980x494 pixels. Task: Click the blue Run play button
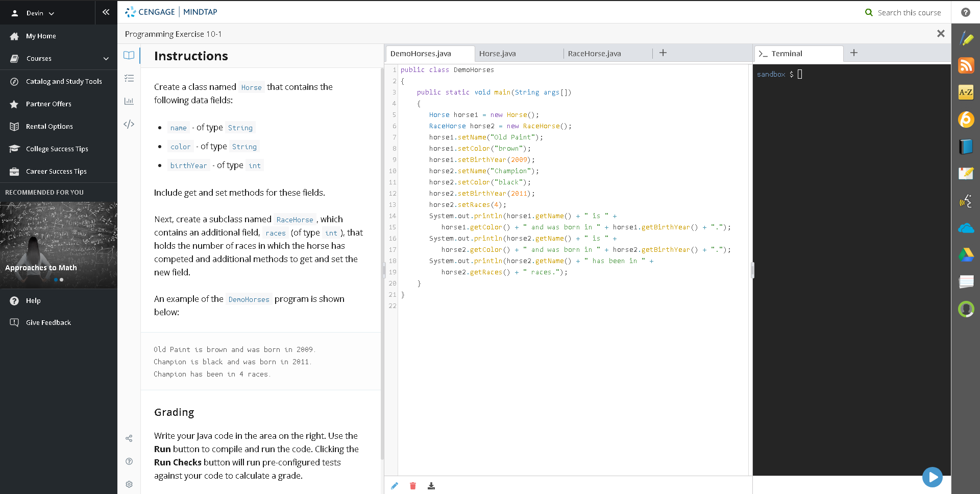click(932, 477)
